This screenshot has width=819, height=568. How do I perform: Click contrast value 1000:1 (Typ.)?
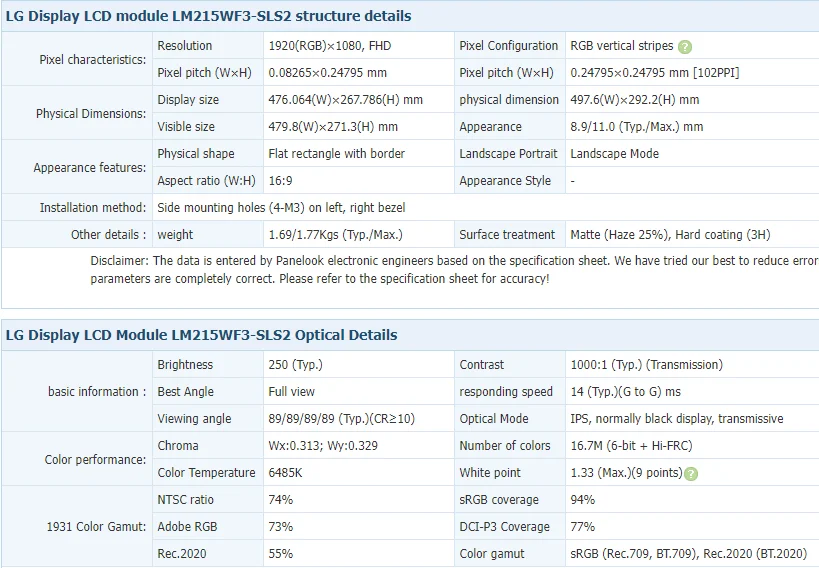click(646, 365)
